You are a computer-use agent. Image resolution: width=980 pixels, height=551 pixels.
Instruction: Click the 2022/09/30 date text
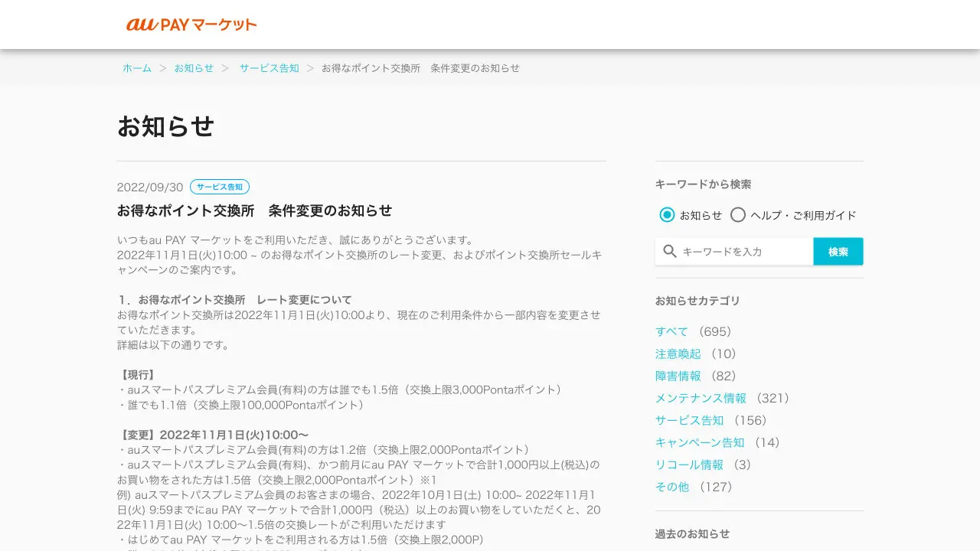(150, 187)
